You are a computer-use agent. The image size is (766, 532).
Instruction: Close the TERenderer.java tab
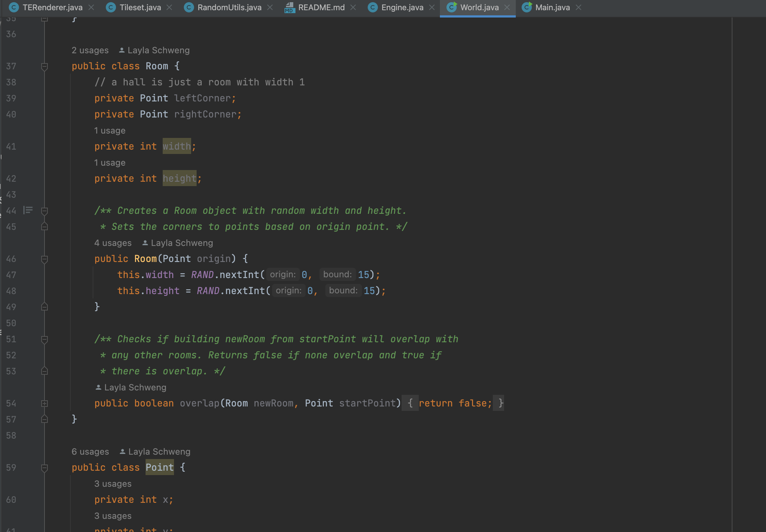pyautogui.click(x=91, y=7)
